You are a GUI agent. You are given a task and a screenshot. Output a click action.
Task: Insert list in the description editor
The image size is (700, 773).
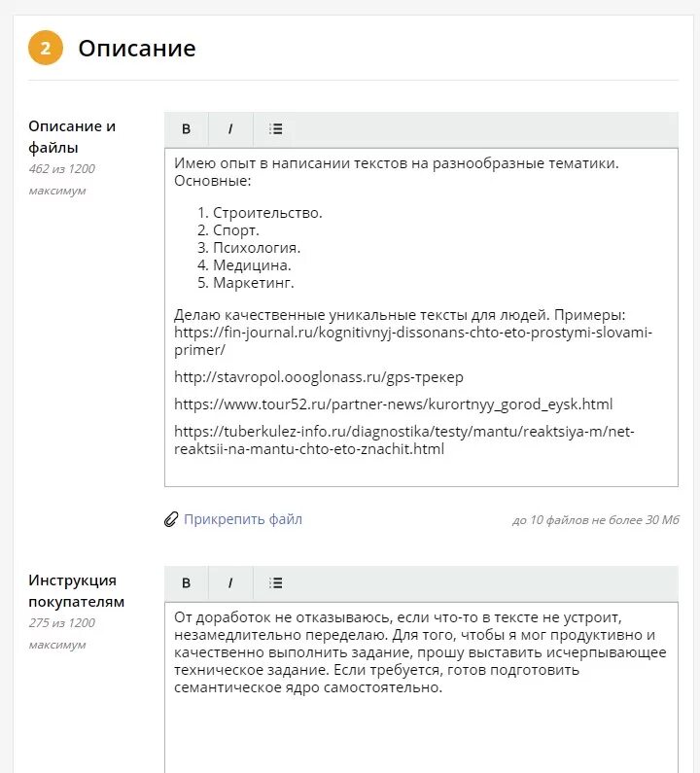pyautogui.click(x=275, y=129)
